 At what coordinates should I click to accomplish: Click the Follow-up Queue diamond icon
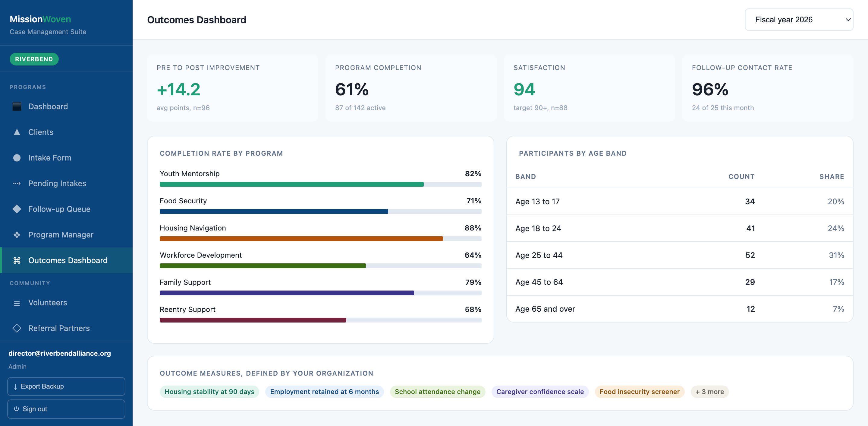point(17,209)
